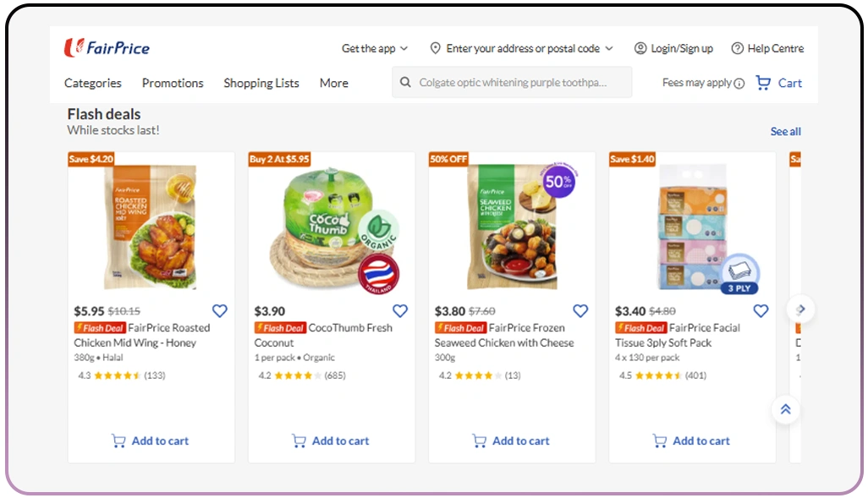Click the fees info icon

pos(739,84)
